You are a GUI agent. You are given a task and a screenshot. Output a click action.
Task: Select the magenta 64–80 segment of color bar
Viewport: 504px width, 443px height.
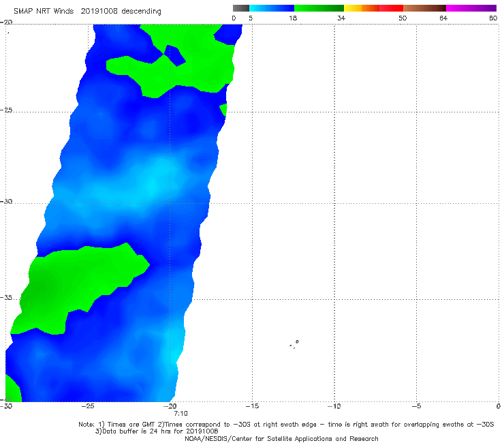click(471, 8)
